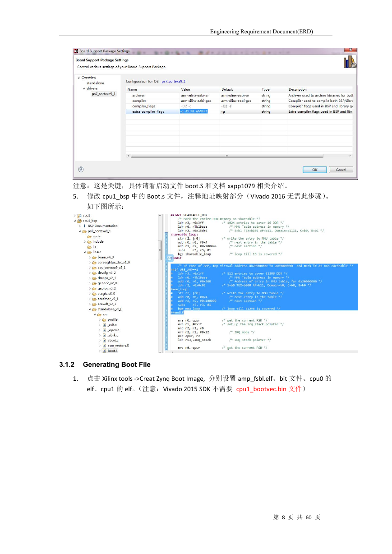392x554 pixels.
Task: Click the '##if USE_AMP==1' code line
Action: [x=184, y=269]
